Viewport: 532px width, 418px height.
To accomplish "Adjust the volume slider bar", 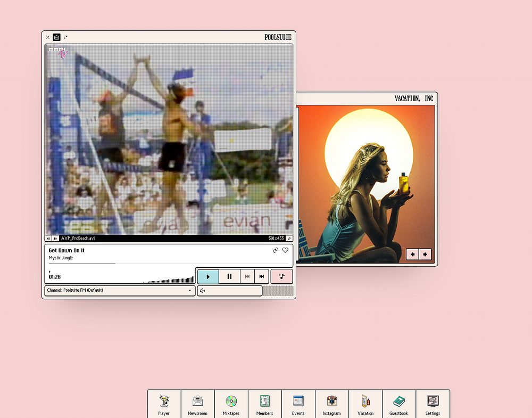I will pyautogui.click(x=245, y=291).
